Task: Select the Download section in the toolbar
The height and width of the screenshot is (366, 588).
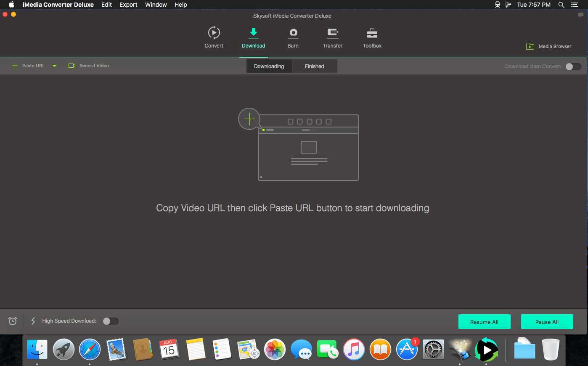Action: point(253,37)
